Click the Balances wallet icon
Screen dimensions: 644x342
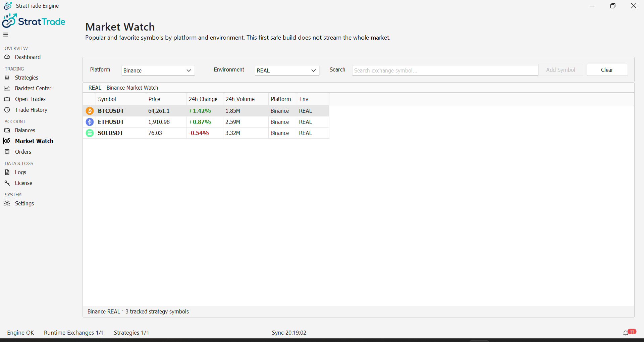[7, 130]
